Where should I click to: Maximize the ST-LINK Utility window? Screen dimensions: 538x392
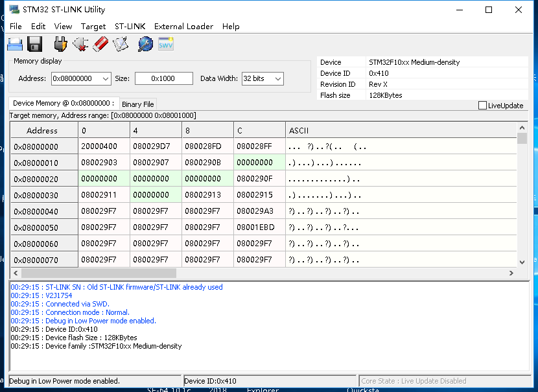pyautogui.click(x=489, y=10)
